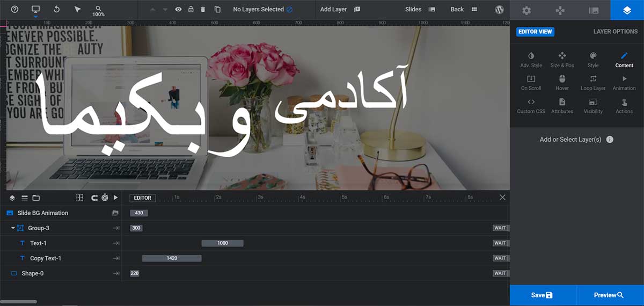644x306 pixels.
Task: Click the undo history icon
Action: (x=57, y=10)
